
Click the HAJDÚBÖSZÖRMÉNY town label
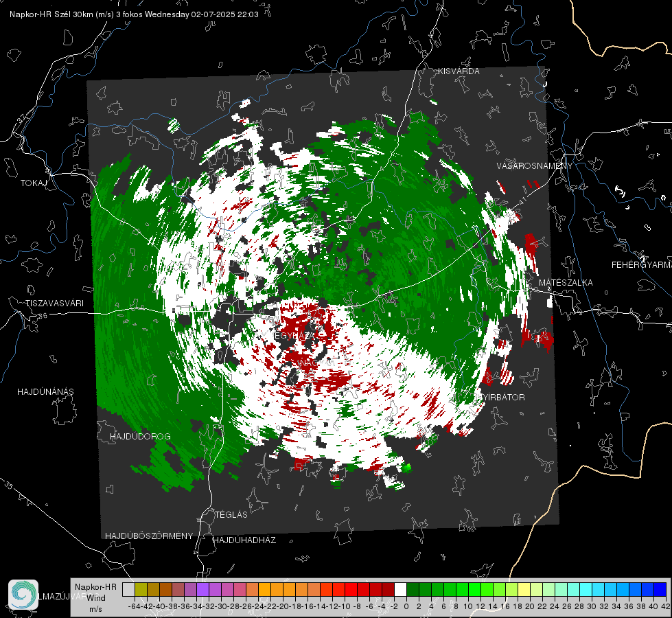point(149,536)
